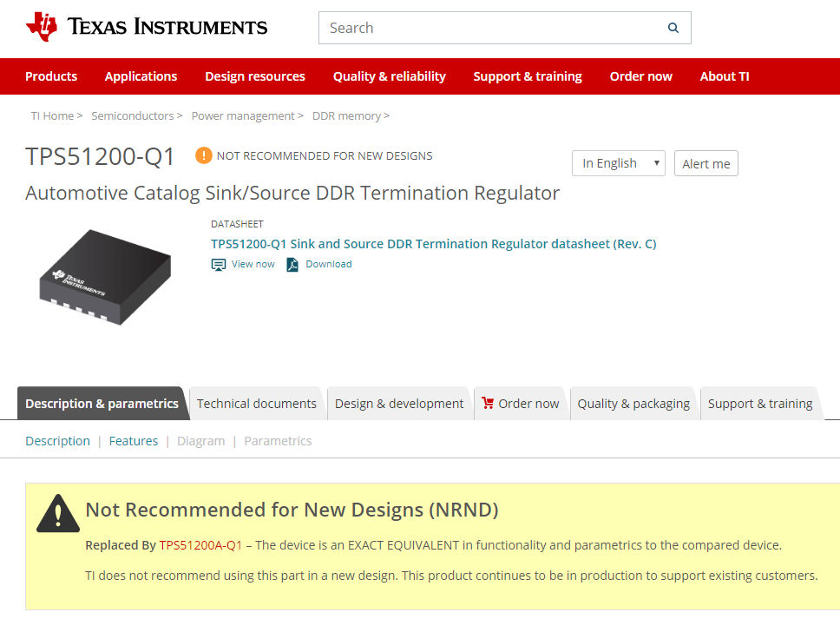This screenshot has width=840, height=619.
Task: Focus the Search input field
Action: point(505,28)
